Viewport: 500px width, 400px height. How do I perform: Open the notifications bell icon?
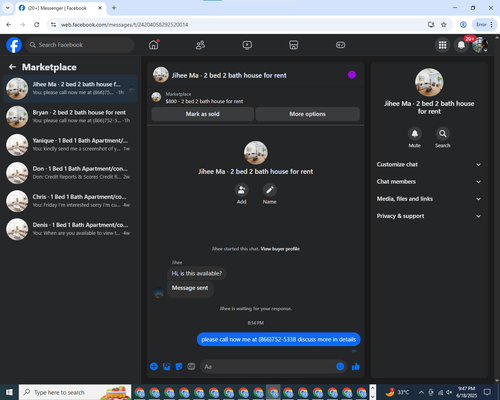click(461, 45)
